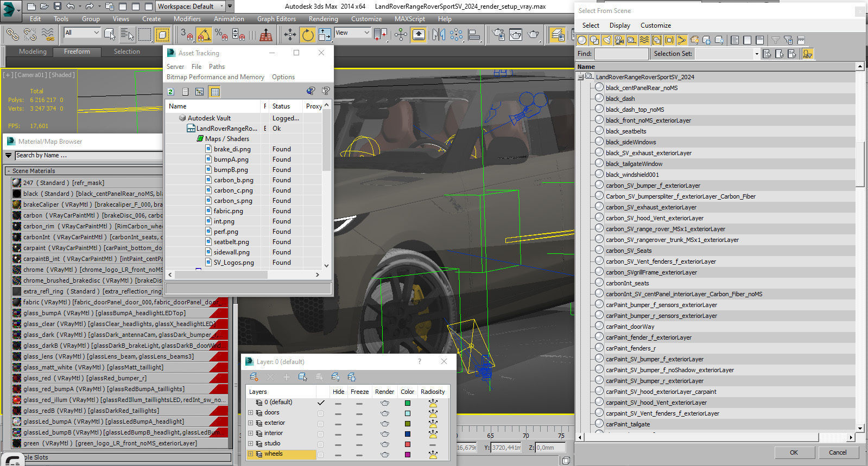The width and height of the screenshot is (868, 466).
Task: Click the Select and Link chain tool
Action: 12,35
